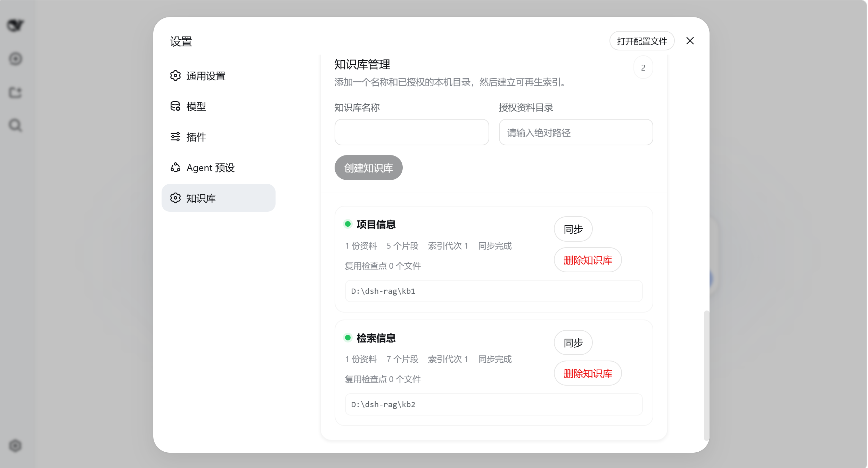Click the folder-plus icon in left sidebar

[x=15, y=92]
